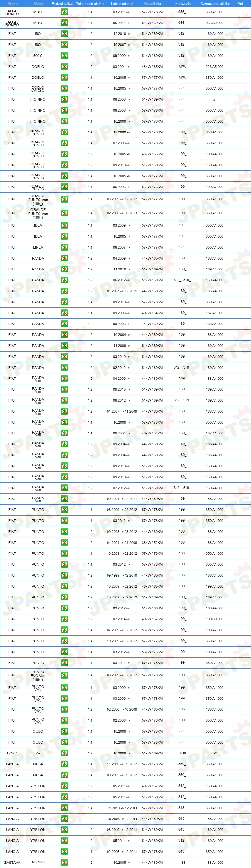This screenshot has height=868, width=251.
Task: Click fuel icon in PUNTO 04.2004 row
Action: pyautogui.click(x=64, y=543)
